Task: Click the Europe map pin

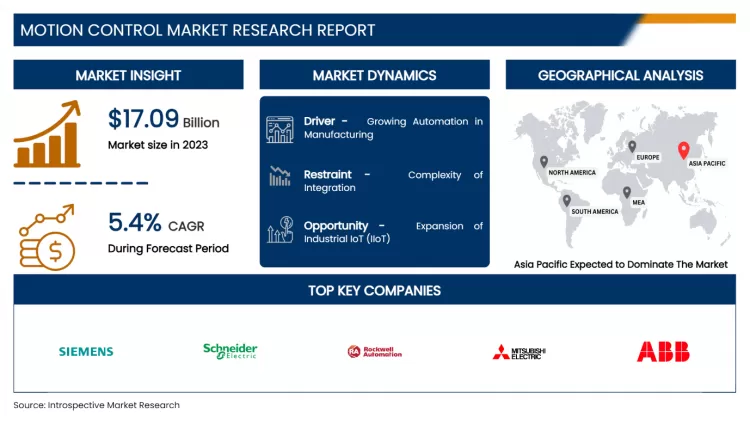Action: pos(632,146)
